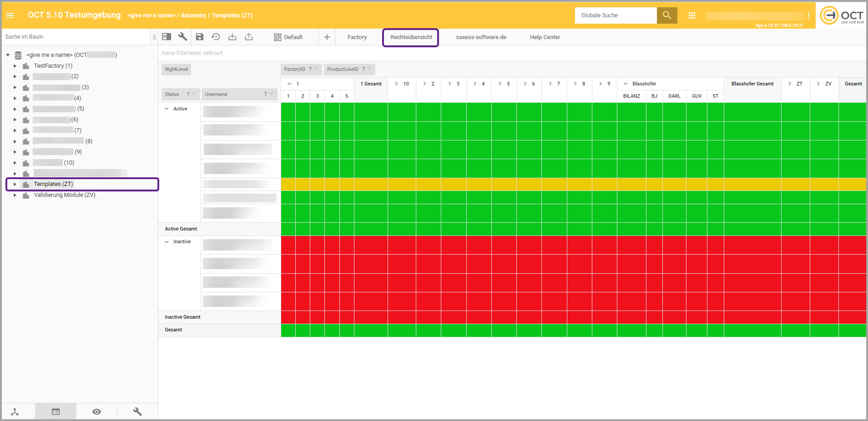868x421 pixels.
Task: Click the Keine Filterfelder definiert area
Action: tap(192, 53)
